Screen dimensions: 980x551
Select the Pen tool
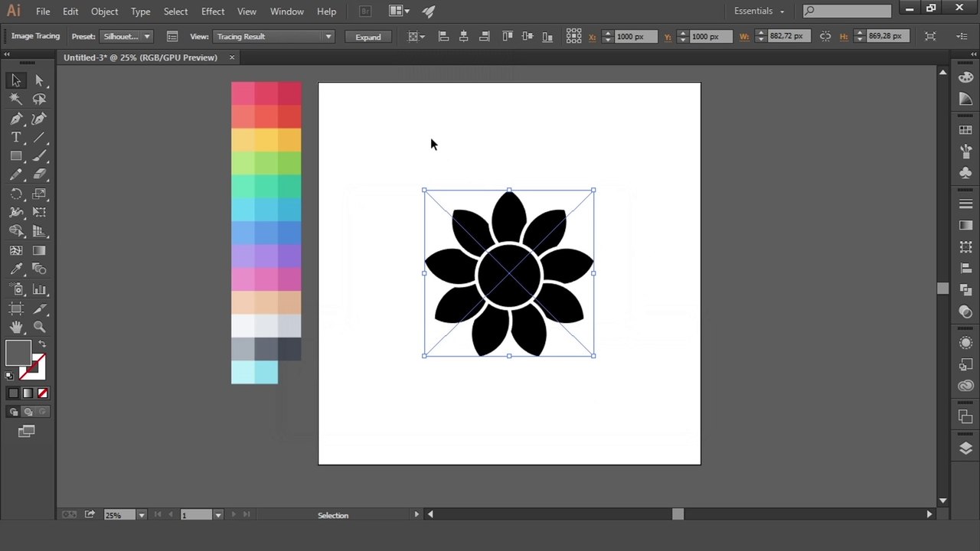(x=16, y=119)
